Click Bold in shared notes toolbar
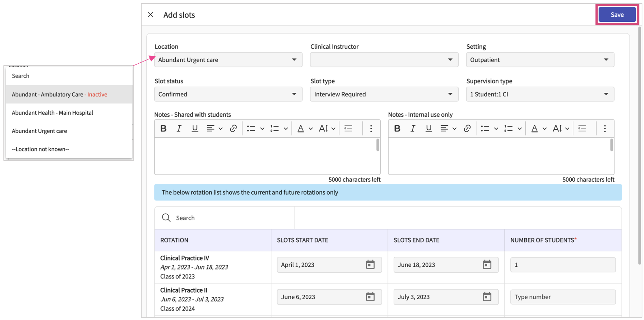 click(x=163, y=129)
